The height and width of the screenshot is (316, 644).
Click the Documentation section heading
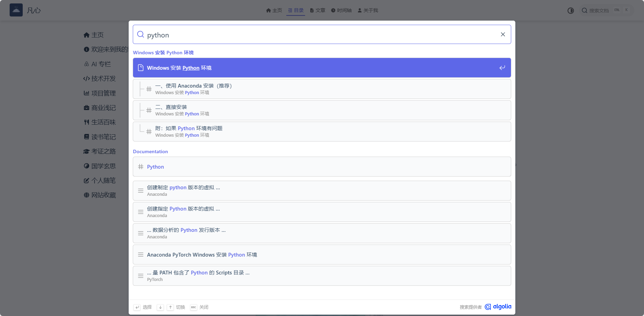coord(150,151)
